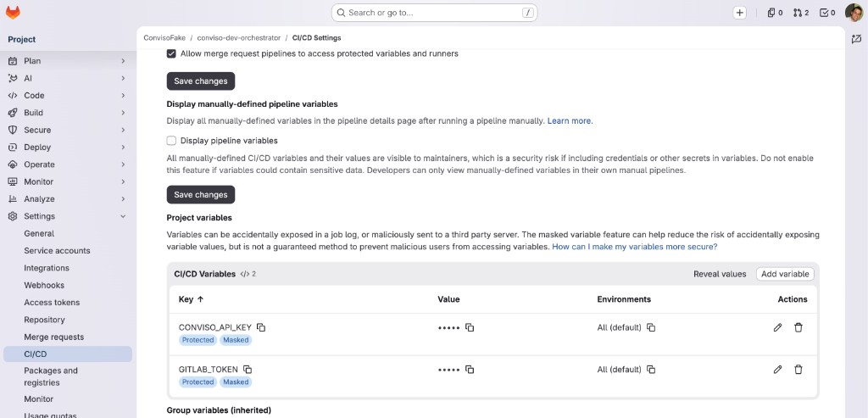The width and height of the screenshot is (868, 418).
Task: Click the Plan calendar icon in sidebar
Action: coord(13,61)
